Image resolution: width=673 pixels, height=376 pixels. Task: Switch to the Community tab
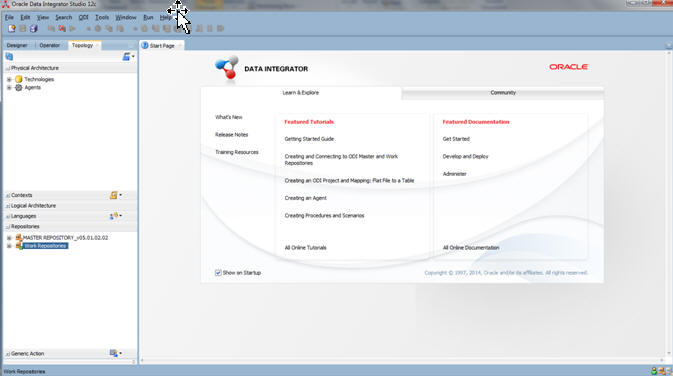click(503, 93)
